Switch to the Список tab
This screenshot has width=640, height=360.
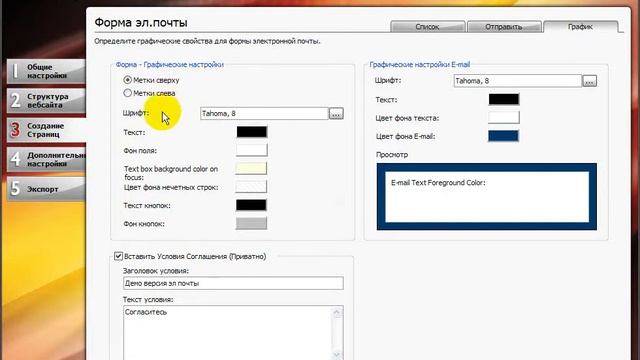[x=427, y=27]
